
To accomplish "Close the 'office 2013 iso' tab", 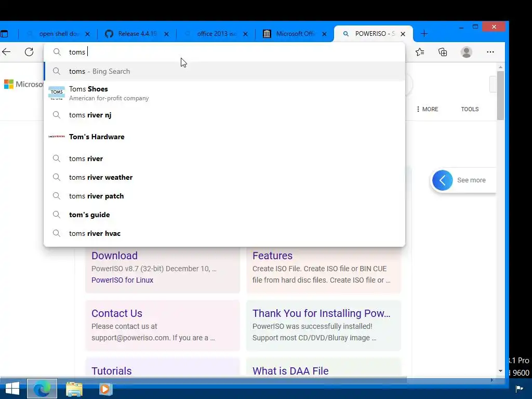I will [246, 34].
